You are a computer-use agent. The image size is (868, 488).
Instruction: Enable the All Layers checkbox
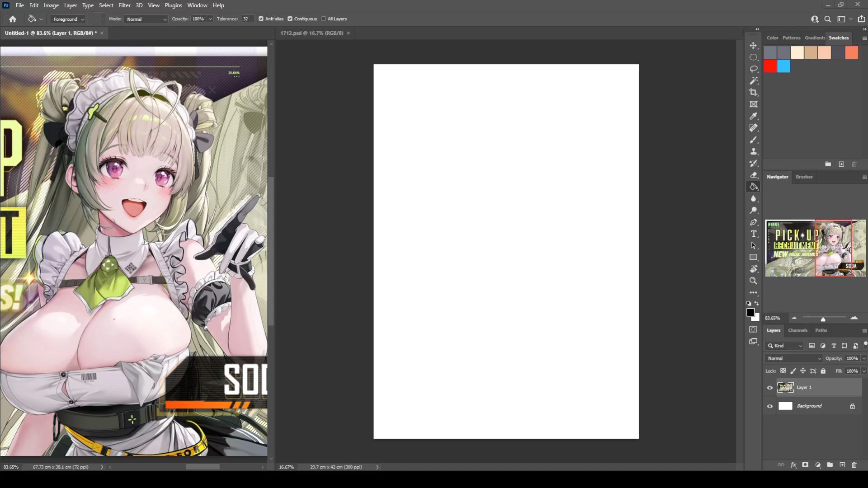point(323,19)
